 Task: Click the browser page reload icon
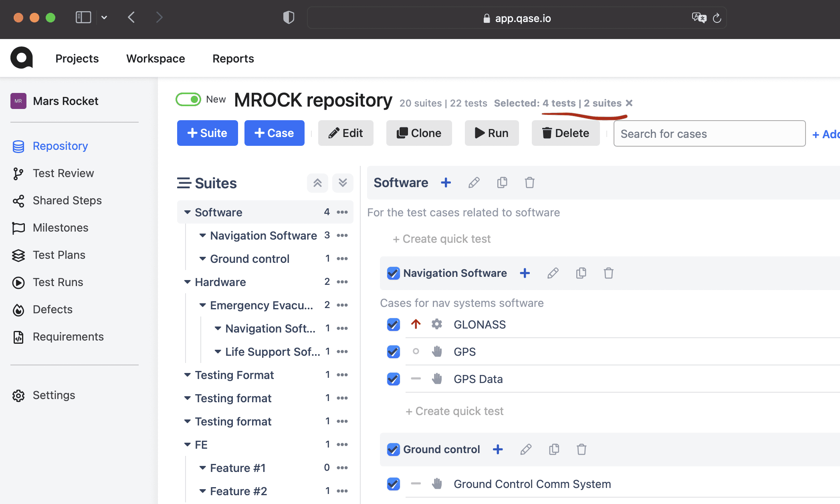(x=717, y=18)
